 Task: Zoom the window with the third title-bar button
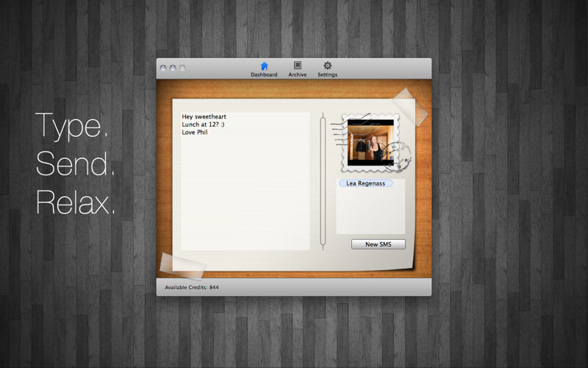(182, 68)
